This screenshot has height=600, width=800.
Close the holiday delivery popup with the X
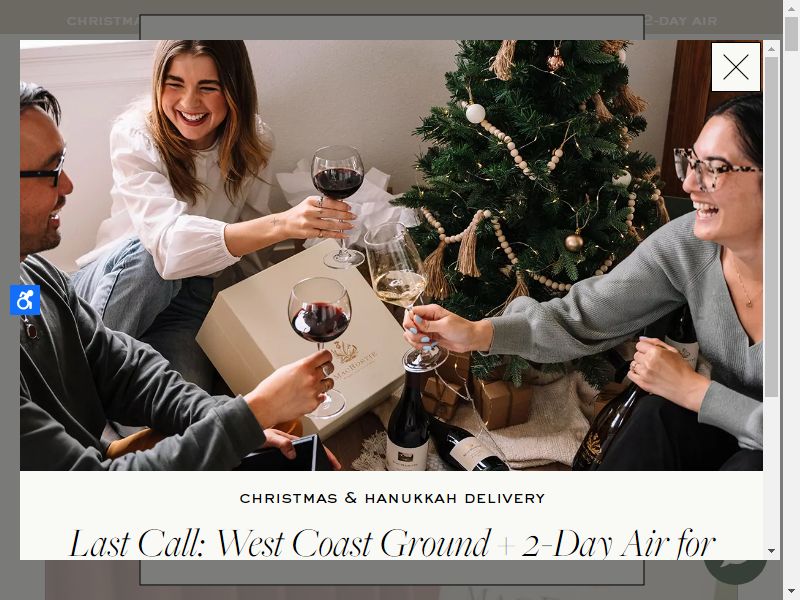point(736,67)
